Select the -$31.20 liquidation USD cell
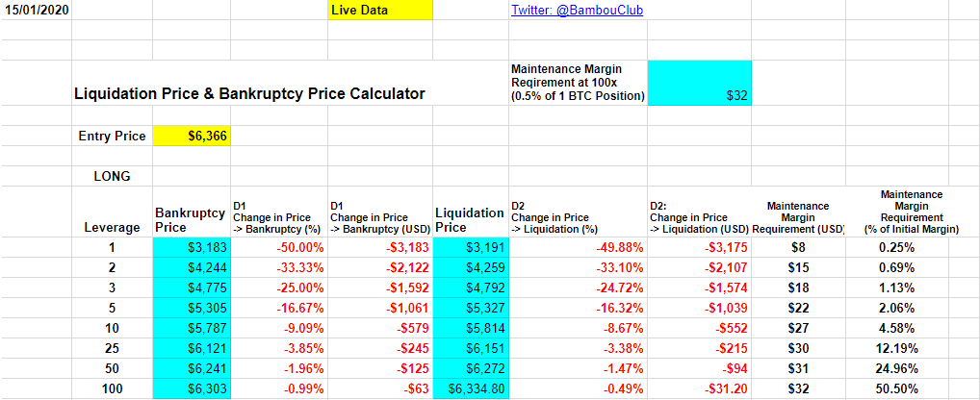The height and width of the screenshot is (400, 980). [x=699, y=388]
